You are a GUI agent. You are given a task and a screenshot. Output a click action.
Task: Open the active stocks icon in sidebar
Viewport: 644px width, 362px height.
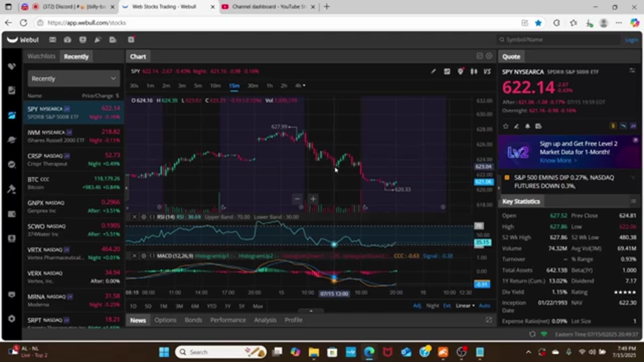12,115
